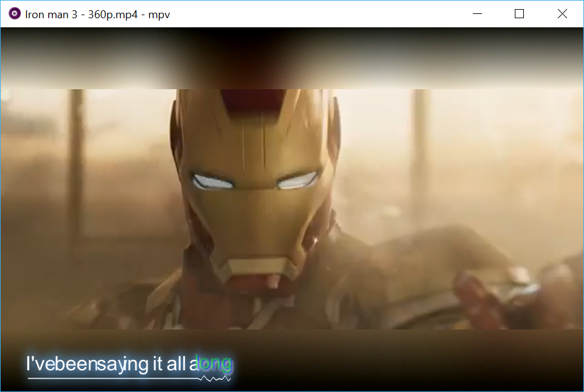Close the mpv player window
The width and height of the screenshot is (584, 392).
click(562, 14)
